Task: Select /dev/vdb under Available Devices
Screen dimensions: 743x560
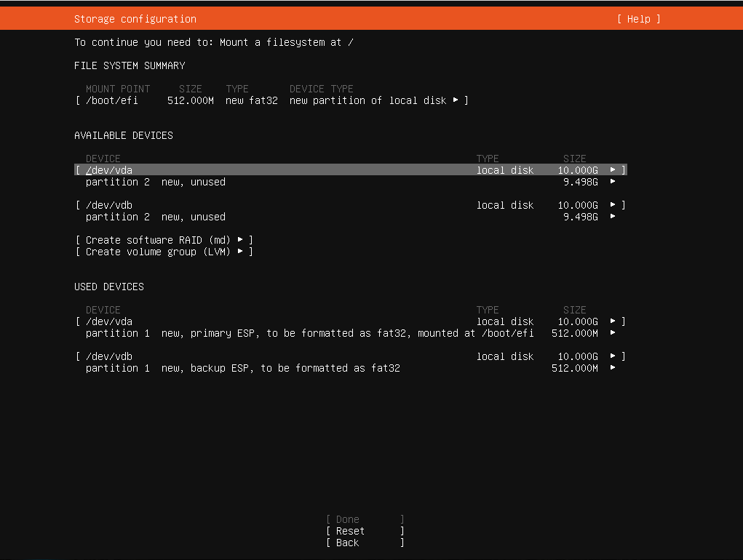Action: click(109, 205)
